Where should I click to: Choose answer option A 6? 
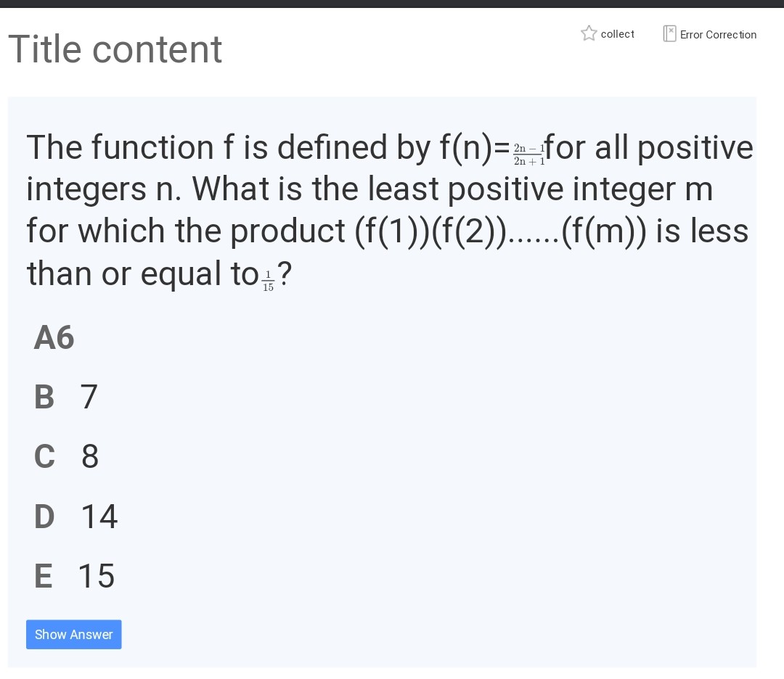[54, 337]
